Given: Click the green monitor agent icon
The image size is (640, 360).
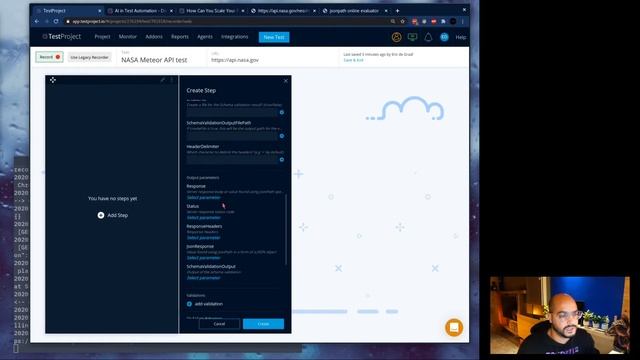Looking at the screenshot, I should (x=412, y=37).
